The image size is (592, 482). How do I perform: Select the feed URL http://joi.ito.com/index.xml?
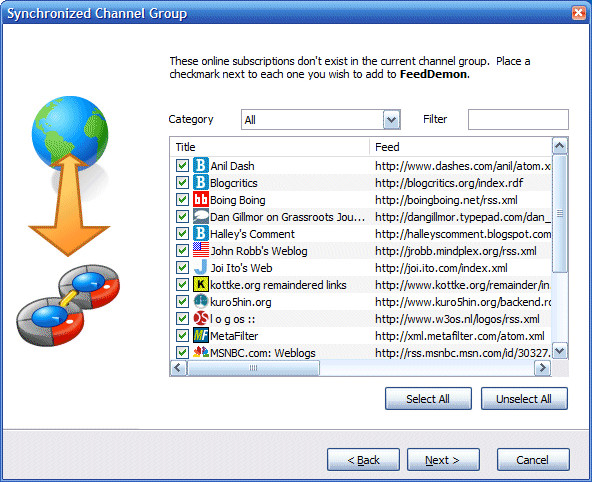[441, 268]
